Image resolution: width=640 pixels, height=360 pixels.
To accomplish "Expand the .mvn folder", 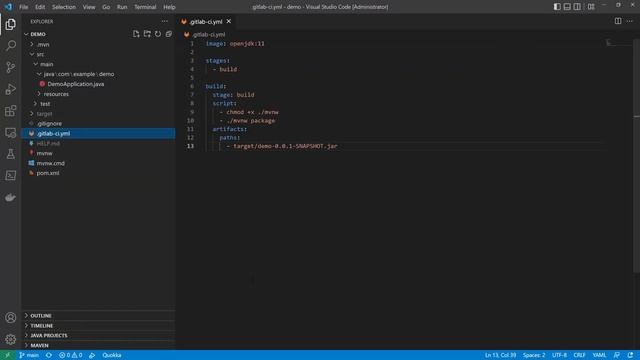I will [98, 44].
